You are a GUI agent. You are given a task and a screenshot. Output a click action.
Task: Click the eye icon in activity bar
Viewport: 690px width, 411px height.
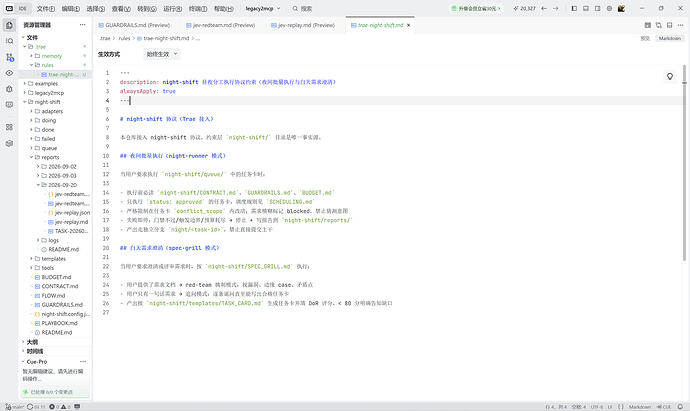pyautogui.click(x=9, y=73)
